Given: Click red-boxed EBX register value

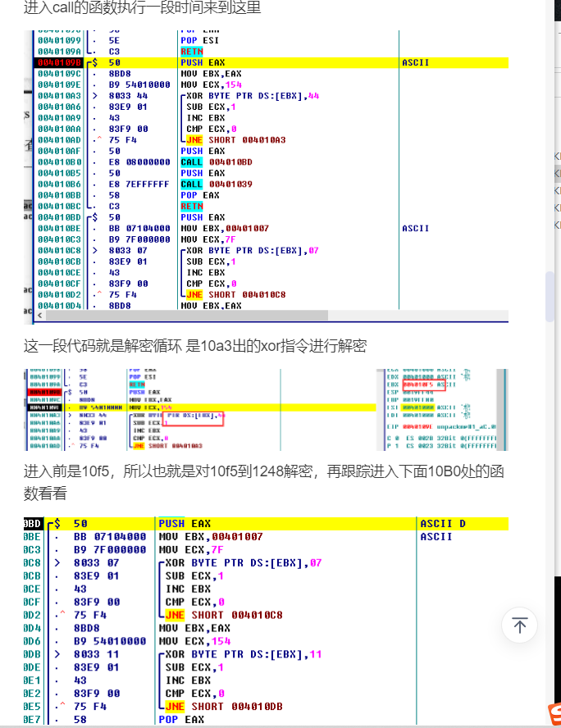Looking at the screenshot, I should click(x=417, y=384).
